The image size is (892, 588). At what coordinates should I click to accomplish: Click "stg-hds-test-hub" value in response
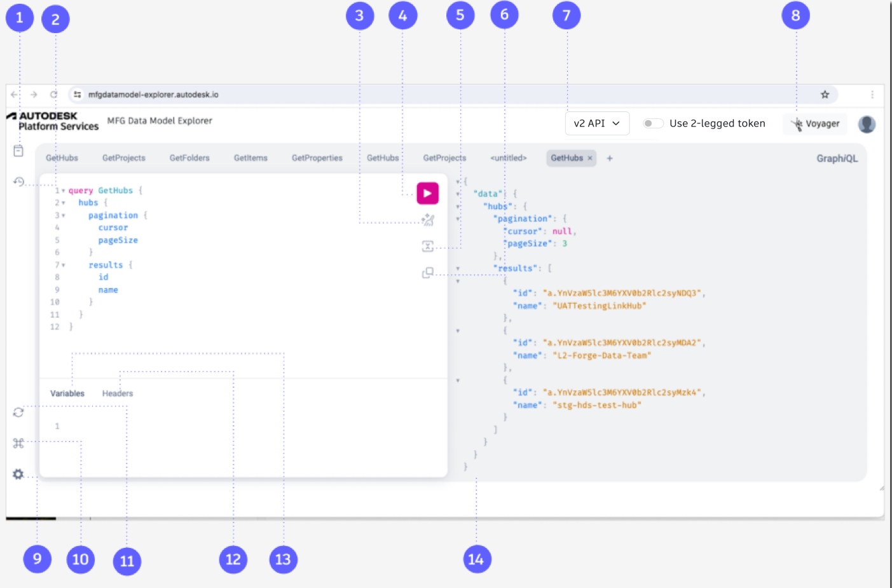(x=597, y=405)
